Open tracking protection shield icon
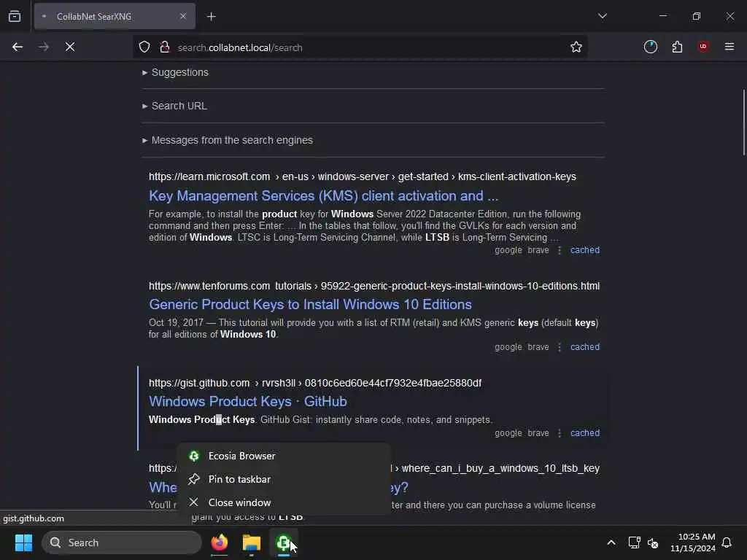This screenshot has height=560, width=747. (x=144, y=47)
